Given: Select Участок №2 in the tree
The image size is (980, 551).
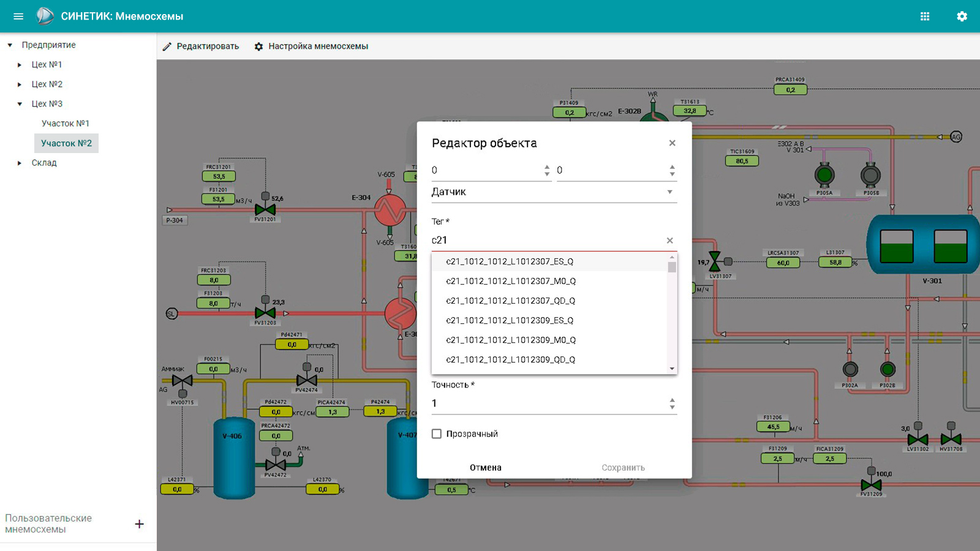Looking at the screenshot, I should pyautogui.click(x=66, y=143).
